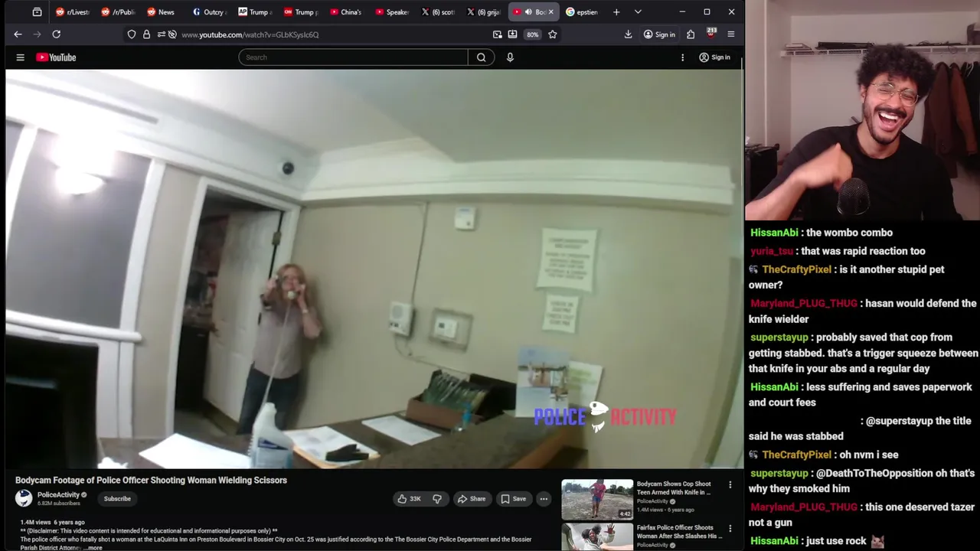Submit search with the magnifier button
The image size is (980, 551).
pos(481,57)
